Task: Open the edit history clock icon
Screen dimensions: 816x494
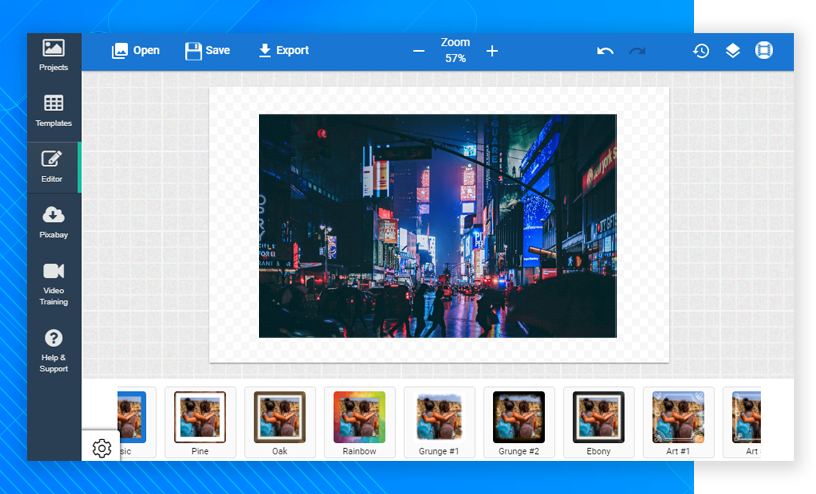Action: (x=701, y=50)
